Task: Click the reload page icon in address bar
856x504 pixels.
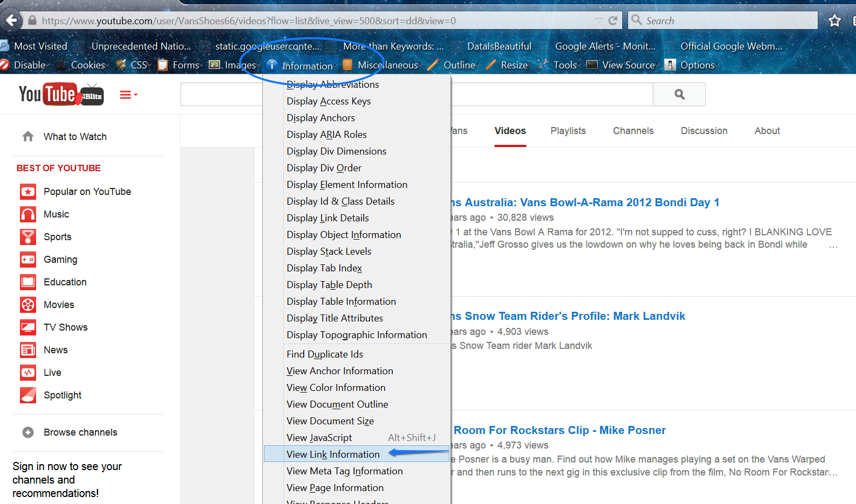Action: click(613, 20)
